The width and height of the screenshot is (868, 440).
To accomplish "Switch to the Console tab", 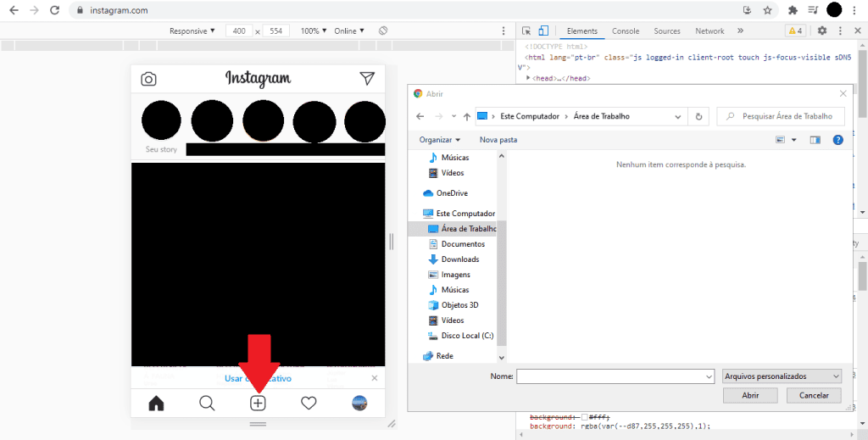I will [x=626, y=31].
